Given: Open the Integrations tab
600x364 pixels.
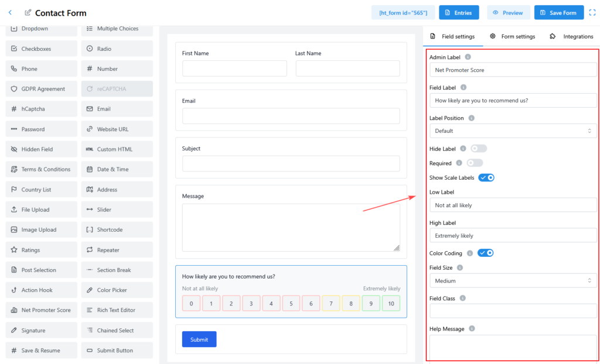Looking at the screenshot, I should pyautogui.click(x=572, y=36).
